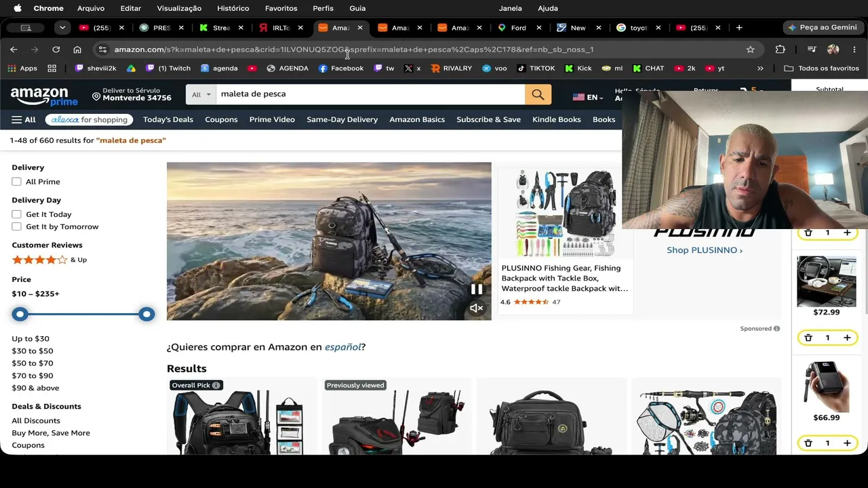Filter price to $30 to $50
The width and height of the screenshot is (868, 488).
32,351
